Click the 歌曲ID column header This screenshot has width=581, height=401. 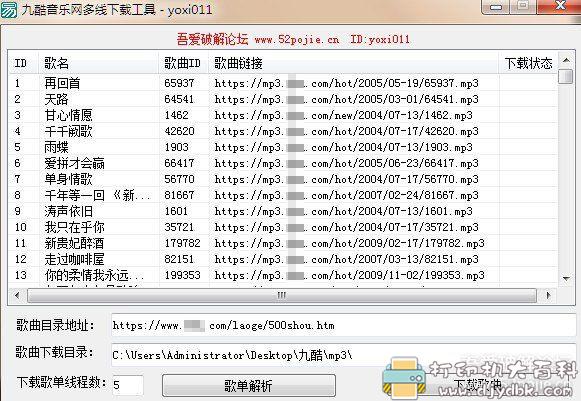(183, 63)
